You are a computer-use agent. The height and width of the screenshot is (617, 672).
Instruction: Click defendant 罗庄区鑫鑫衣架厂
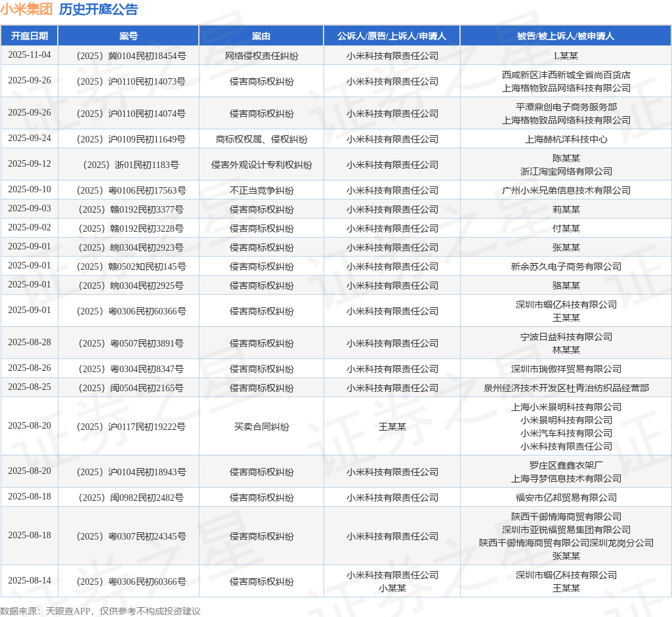(566, 465)
